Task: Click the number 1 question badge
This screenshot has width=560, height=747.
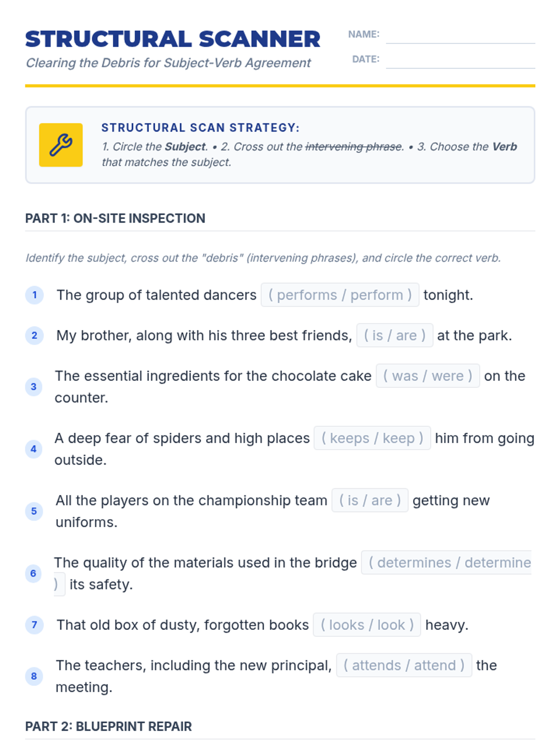Action: coord(35,295)
